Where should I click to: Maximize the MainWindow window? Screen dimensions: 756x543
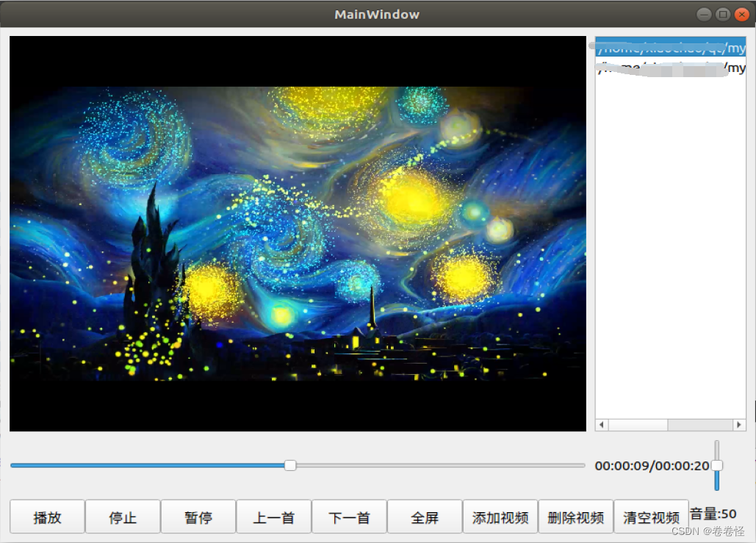723,15
